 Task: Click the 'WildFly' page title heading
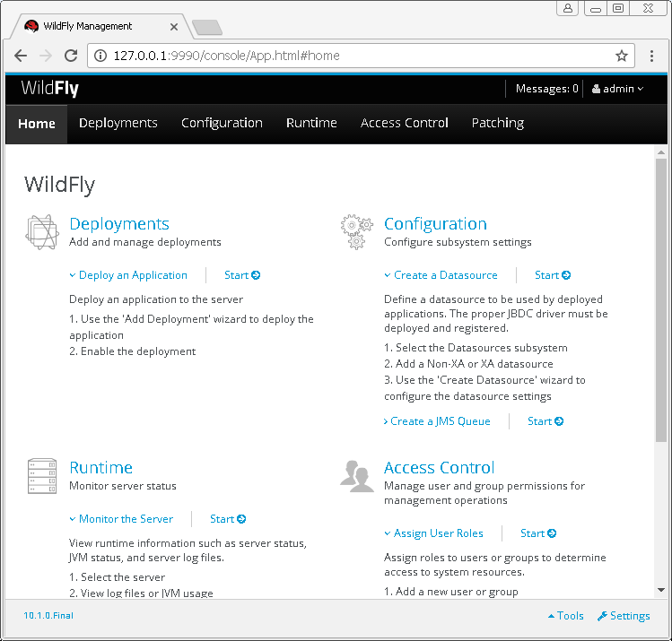pos(59,185)
